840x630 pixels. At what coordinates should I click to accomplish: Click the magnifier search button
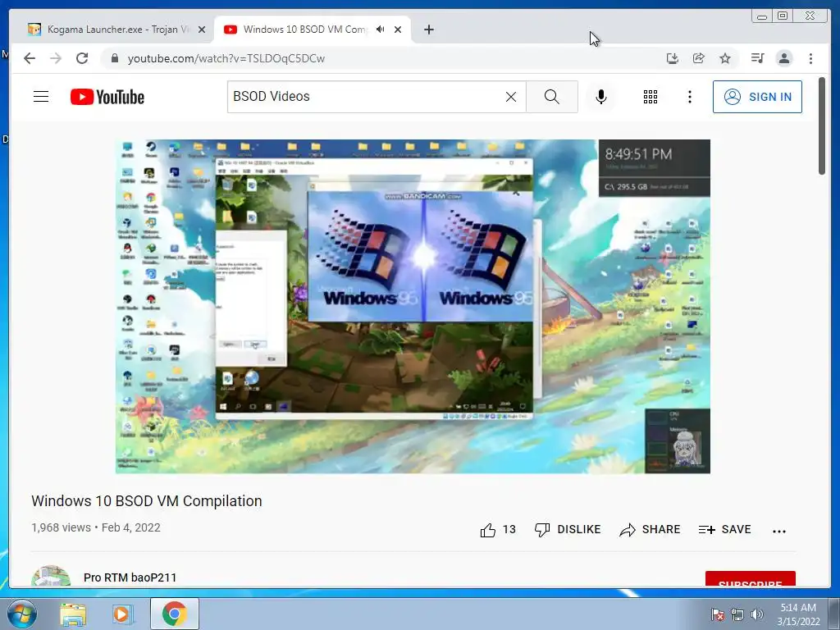pyautogui.click(x=552, y=97)
